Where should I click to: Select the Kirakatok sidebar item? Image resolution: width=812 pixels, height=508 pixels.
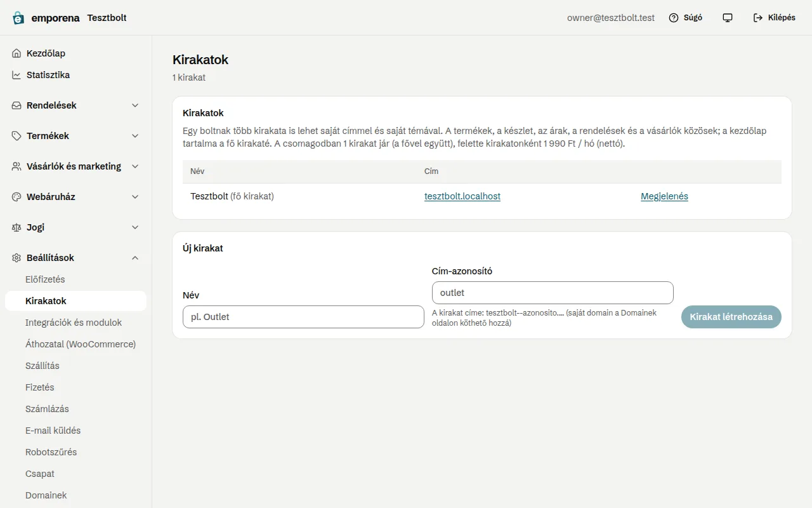(x=75, y=301)
